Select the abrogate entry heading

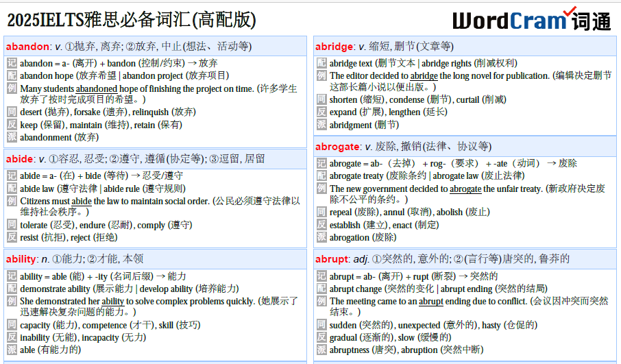point(338,147)
